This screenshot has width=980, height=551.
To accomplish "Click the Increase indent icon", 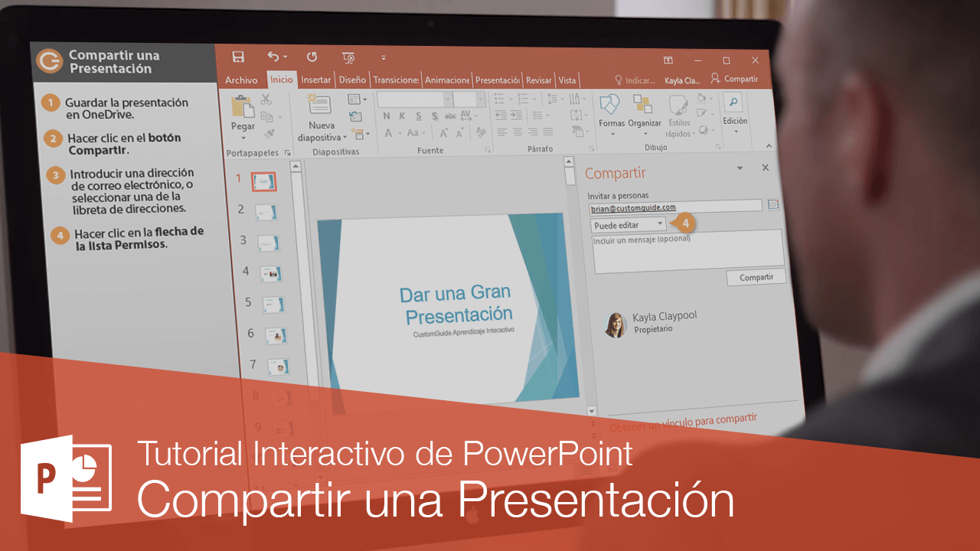I will 516,115.
